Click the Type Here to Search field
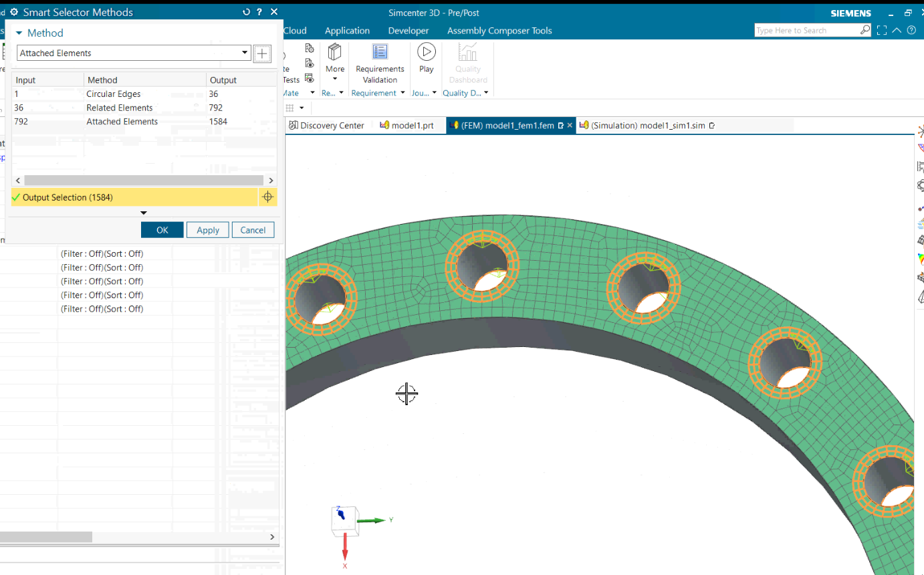The image size is (924, 575). [x=807, y=31]
